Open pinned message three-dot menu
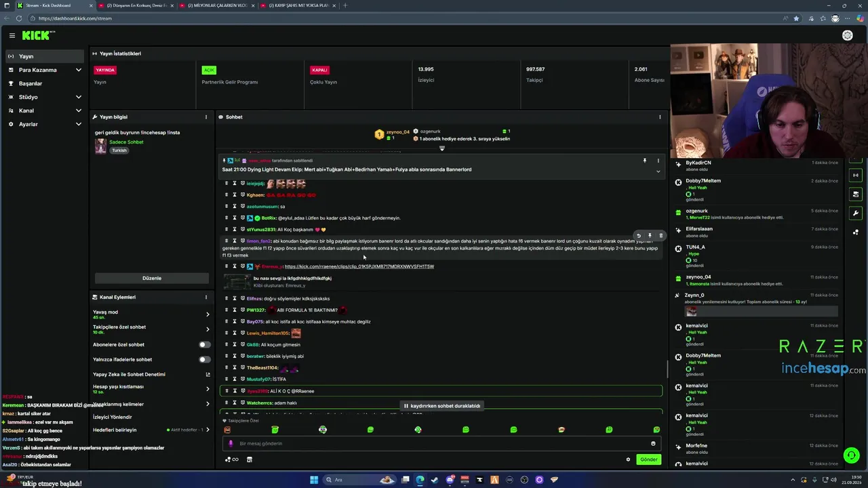Viewport: 868px width, 488px height. tap(658, 161)
